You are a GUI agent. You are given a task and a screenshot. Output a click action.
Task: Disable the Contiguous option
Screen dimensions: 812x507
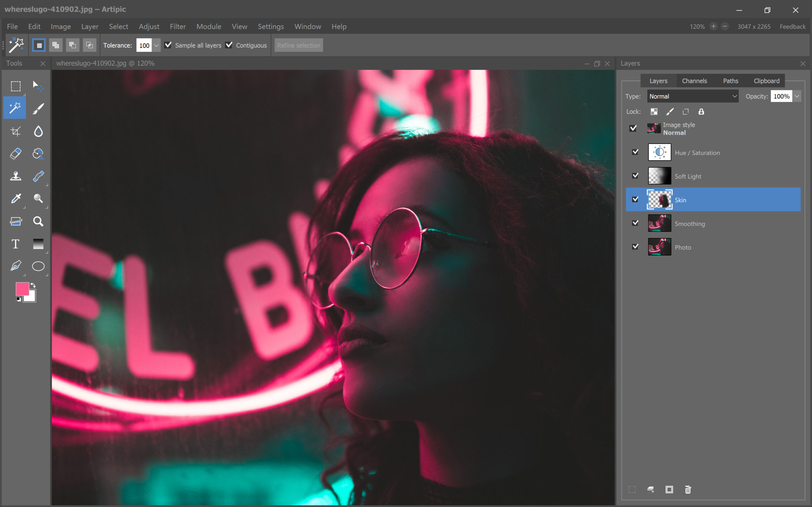[229, 45]
